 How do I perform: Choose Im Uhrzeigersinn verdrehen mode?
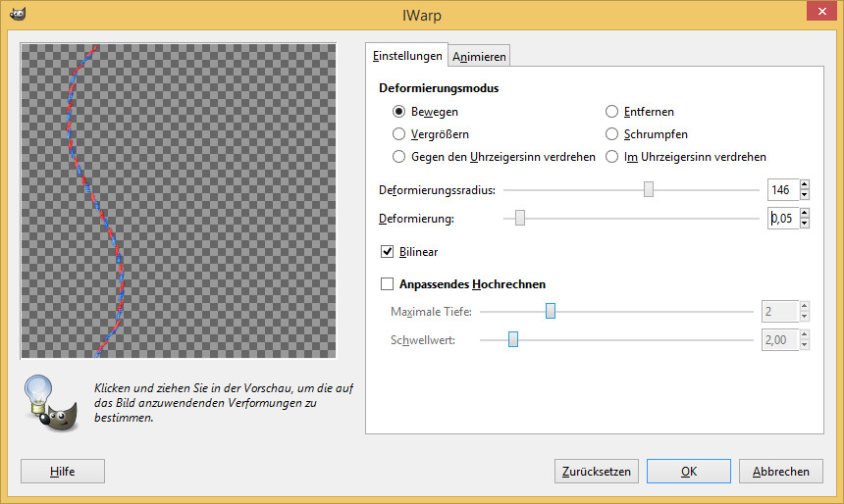(x=612, y=157)
